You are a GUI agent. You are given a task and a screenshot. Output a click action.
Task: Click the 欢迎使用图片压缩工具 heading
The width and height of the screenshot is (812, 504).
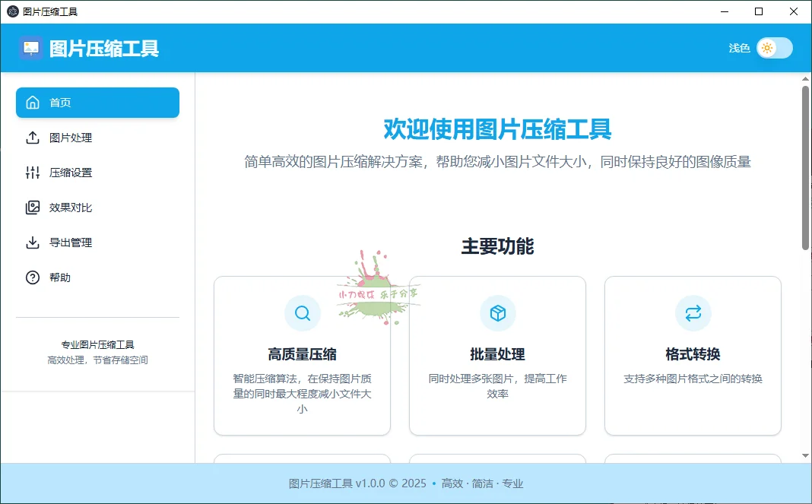click(498, 128)
